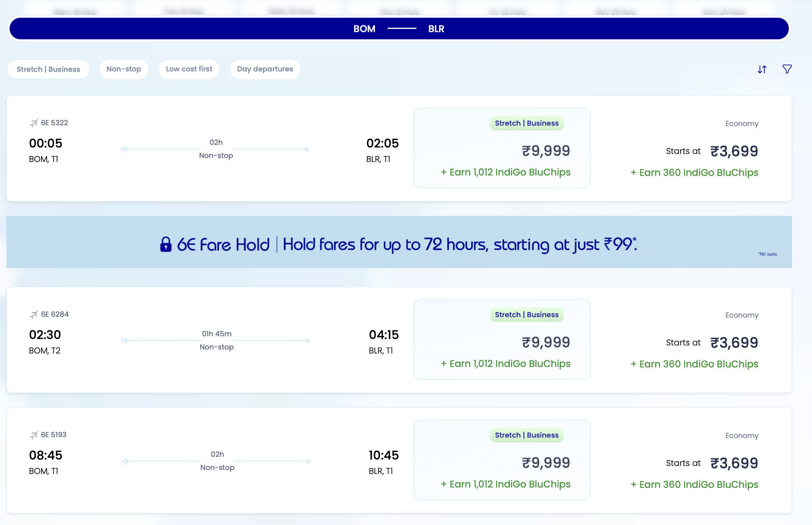Click plane icon beside flight 6E 6284
Image resolution: width=812 pixels, height=525 pixels.
34,314
